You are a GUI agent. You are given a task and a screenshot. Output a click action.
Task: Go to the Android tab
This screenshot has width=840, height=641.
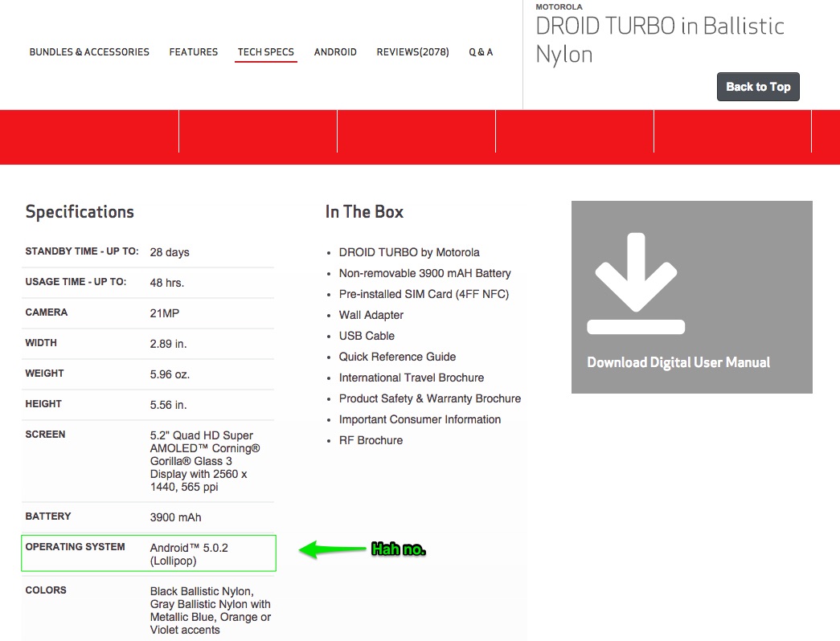(x=335, y=52)
